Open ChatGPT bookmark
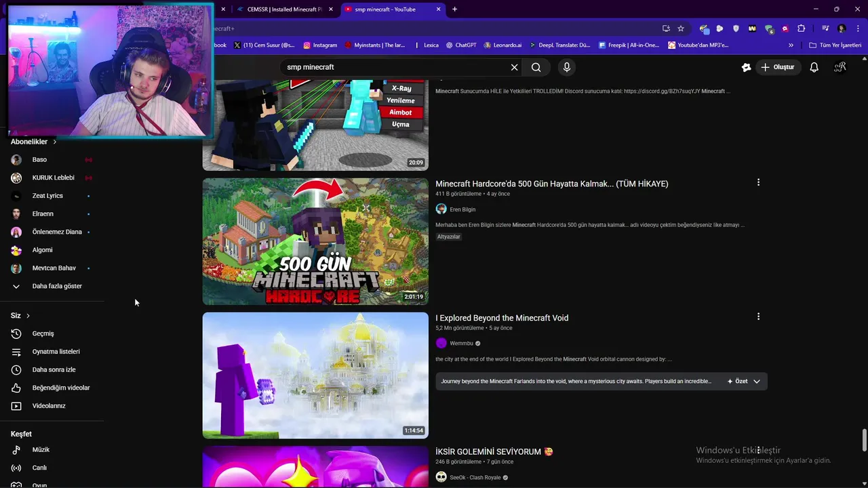 click(461, 45)
